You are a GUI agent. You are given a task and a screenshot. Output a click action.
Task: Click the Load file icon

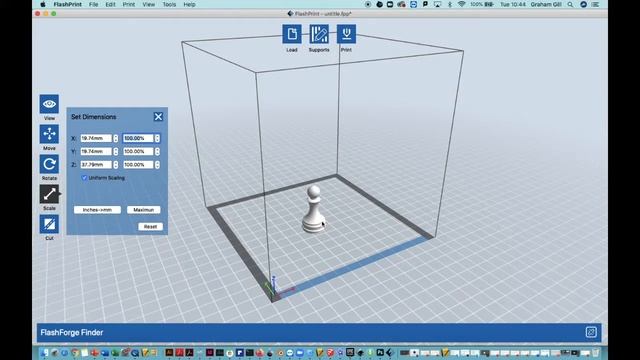(292, 34)
